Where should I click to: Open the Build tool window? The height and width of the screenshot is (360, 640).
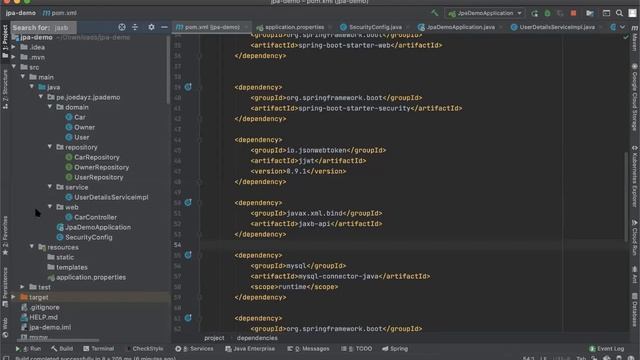coord(62,349)
